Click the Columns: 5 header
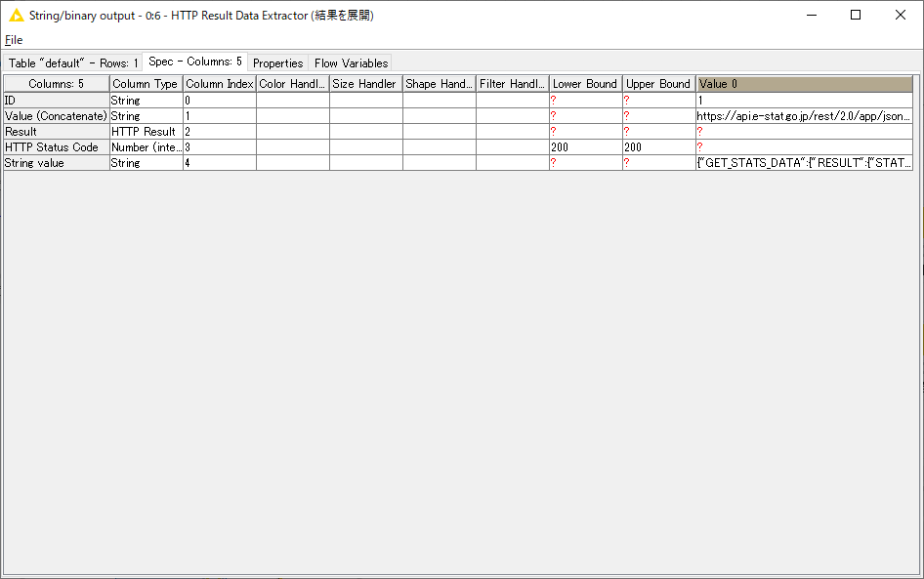924x579 pixels. tap(57, 84)
